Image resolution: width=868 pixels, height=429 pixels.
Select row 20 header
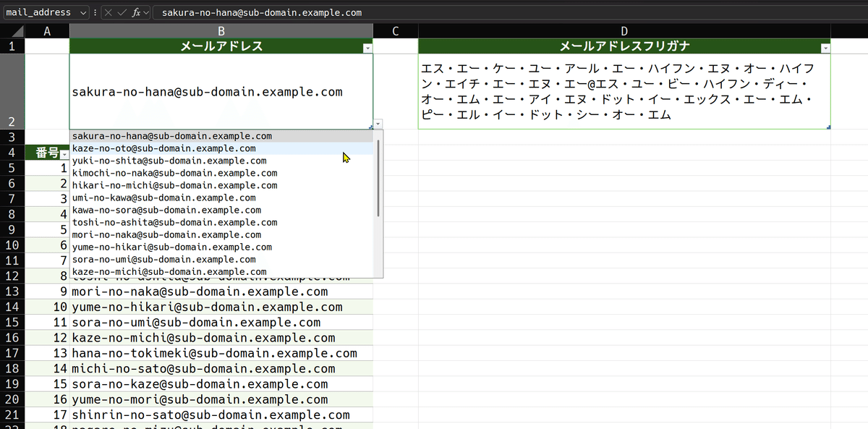(x=12, y=399)
